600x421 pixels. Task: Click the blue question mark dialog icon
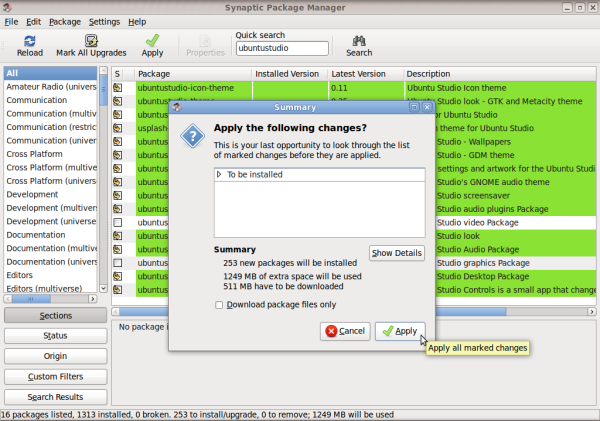click(192, 136)
